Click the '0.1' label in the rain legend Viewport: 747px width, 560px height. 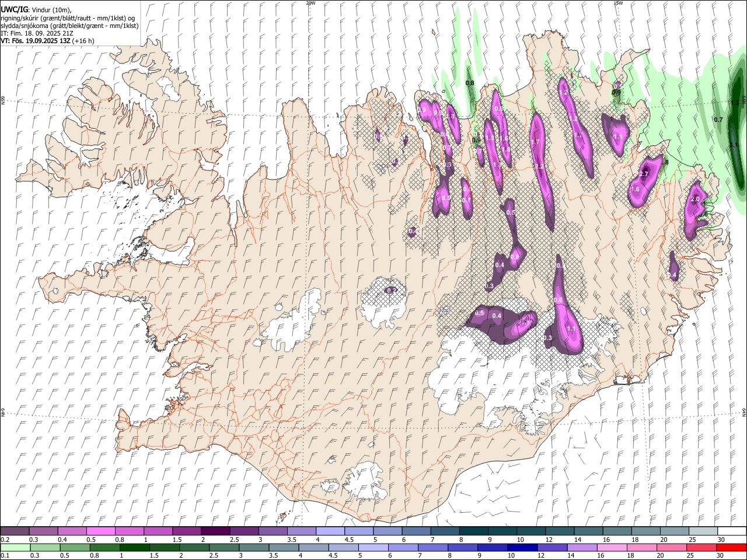coord(5,556)
